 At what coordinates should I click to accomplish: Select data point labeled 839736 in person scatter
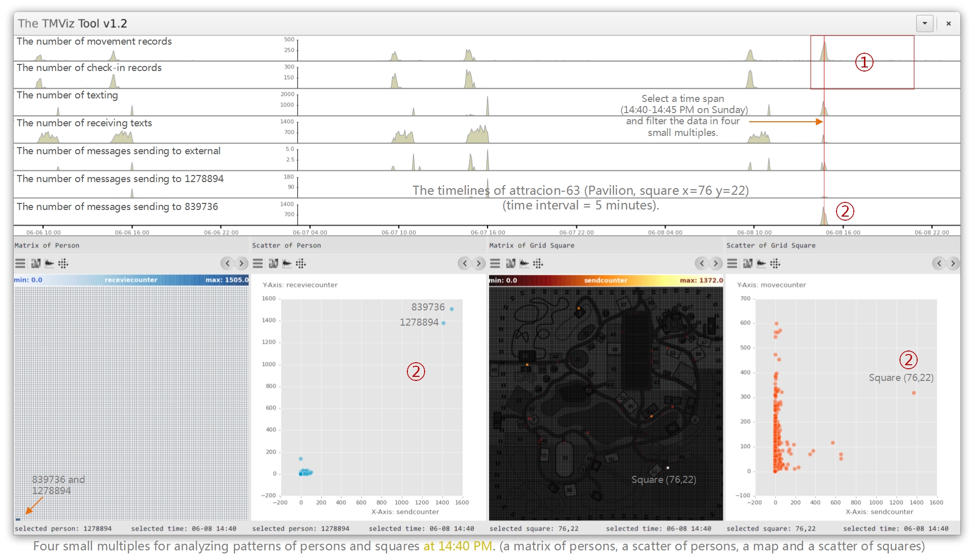point(451,309)
